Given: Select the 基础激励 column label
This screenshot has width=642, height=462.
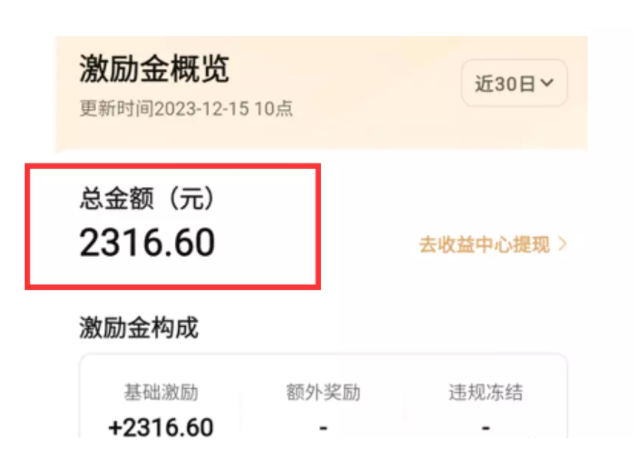Looking at the screenshot, I should point(160,392).
